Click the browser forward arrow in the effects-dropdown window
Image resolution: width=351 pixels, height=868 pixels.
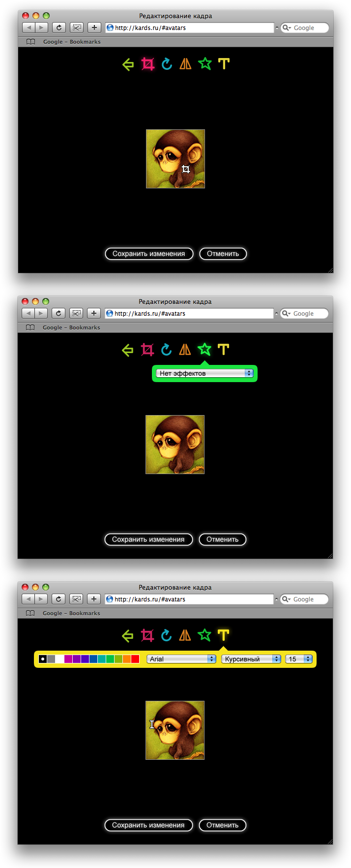[x=41, y=313]
